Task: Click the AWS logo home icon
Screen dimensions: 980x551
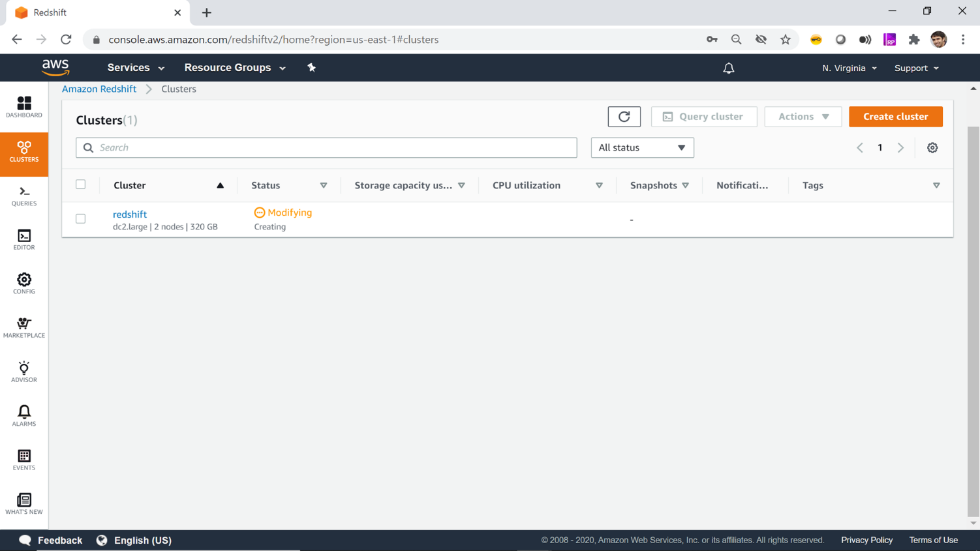Action: [55, 68]
